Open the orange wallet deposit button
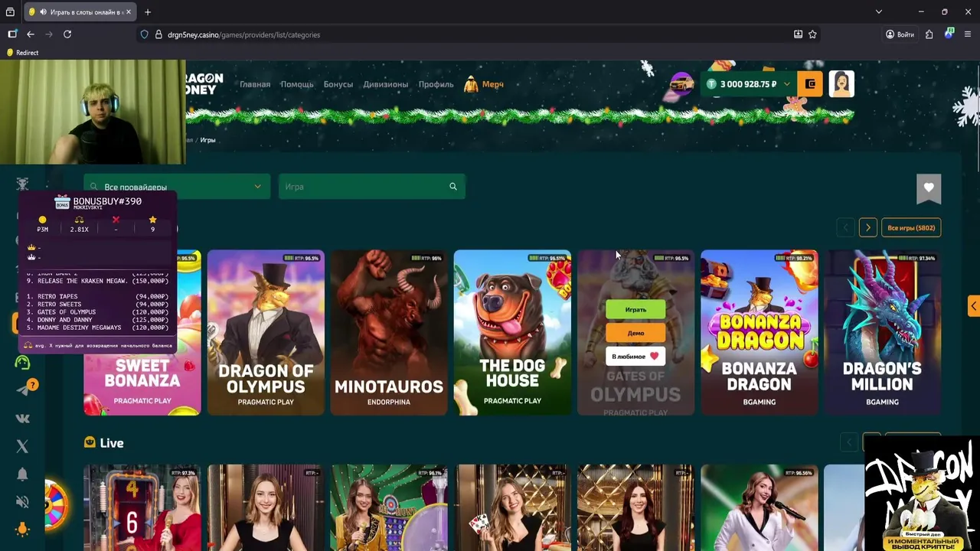980x551 pixels. point(810,84)
